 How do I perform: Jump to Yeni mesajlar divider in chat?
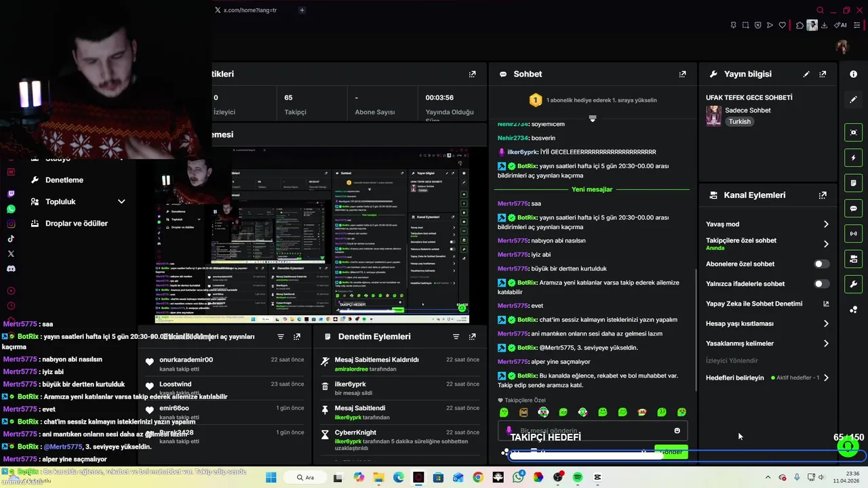point(592,190)
